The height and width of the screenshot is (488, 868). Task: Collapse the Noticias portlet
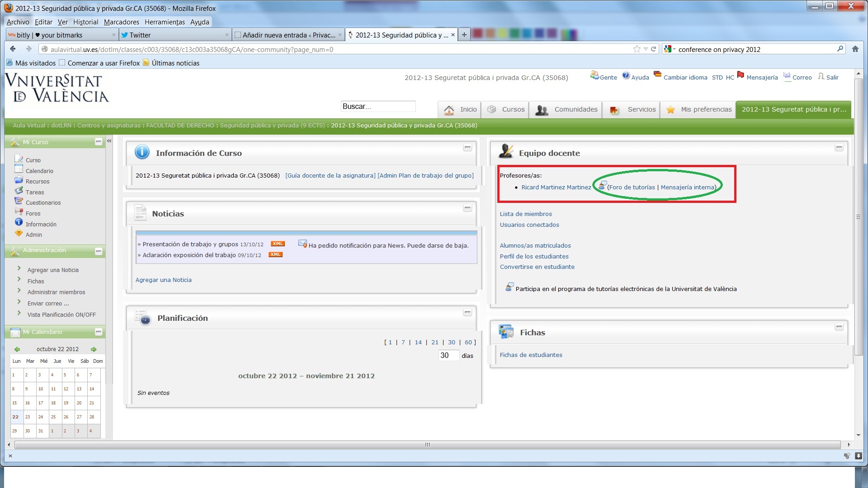click(468, 208)
